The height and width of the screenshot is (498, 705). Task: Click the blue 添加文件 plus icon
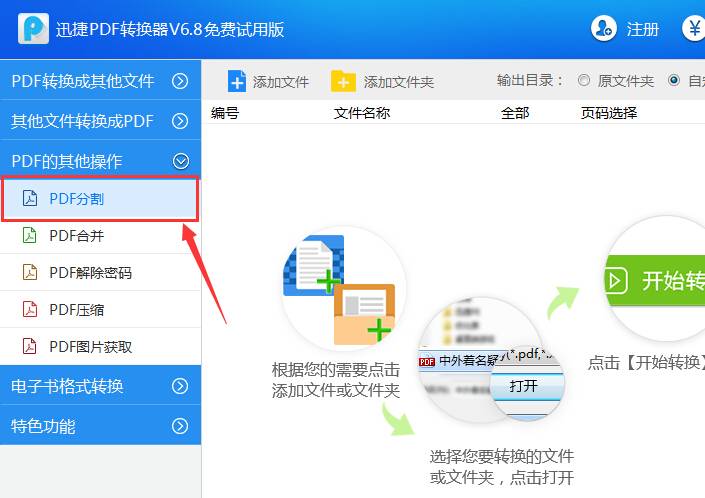(236, 81)
